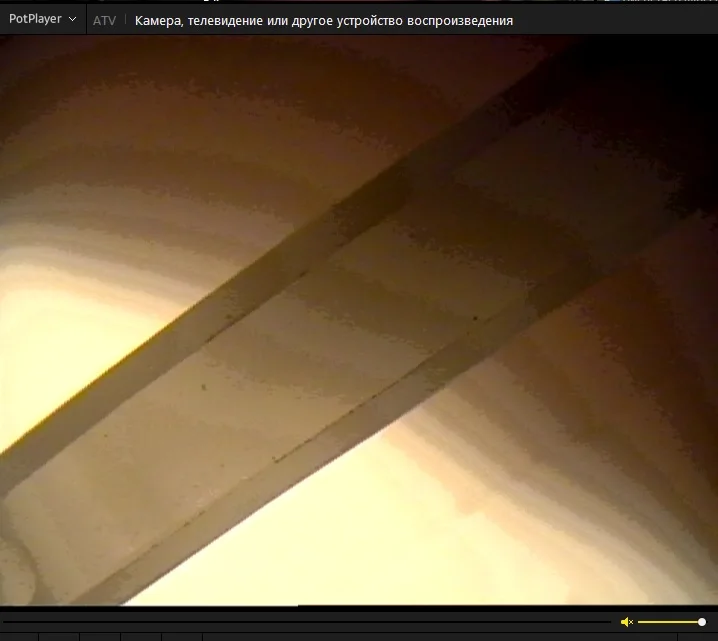Image resolution: width=718 pixels, height=641 pixels.
Task: Click the video display area
Action: [359, 320]
